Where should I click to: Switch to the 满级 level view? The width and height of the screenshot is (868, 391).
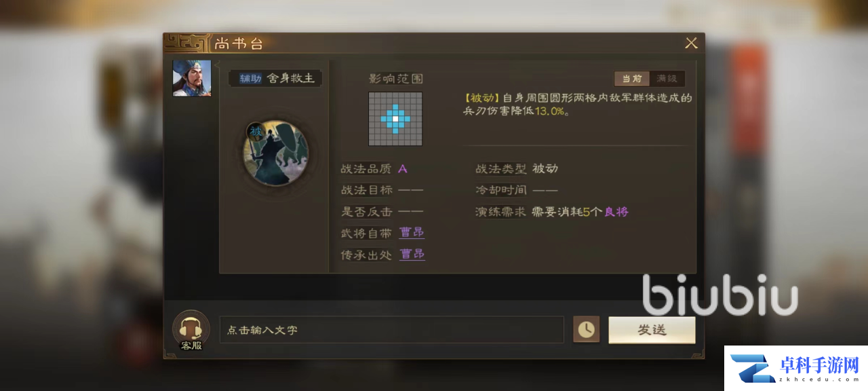click(667, 79)
